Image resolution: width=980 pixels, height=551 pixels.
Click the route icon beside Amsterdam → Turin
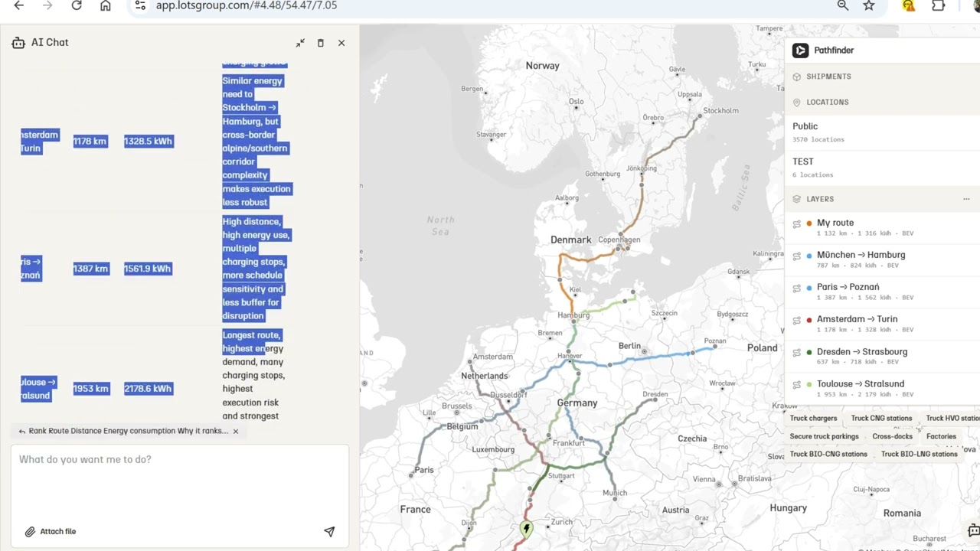click(x=796, y=320)
